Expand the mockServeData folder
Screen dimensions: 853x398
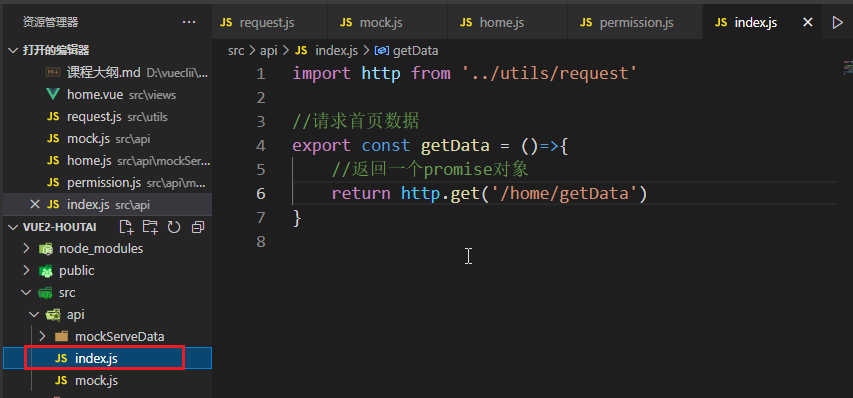(x=42, y=336)
